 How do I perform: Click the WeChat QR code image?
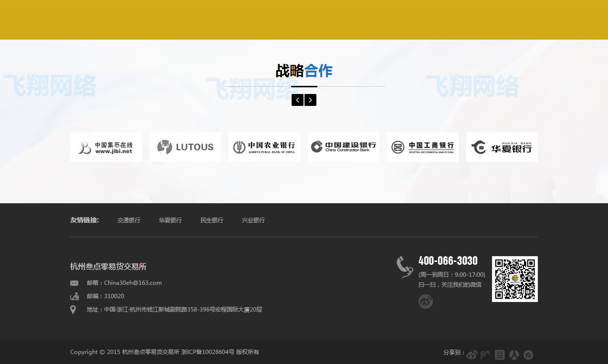515,279
